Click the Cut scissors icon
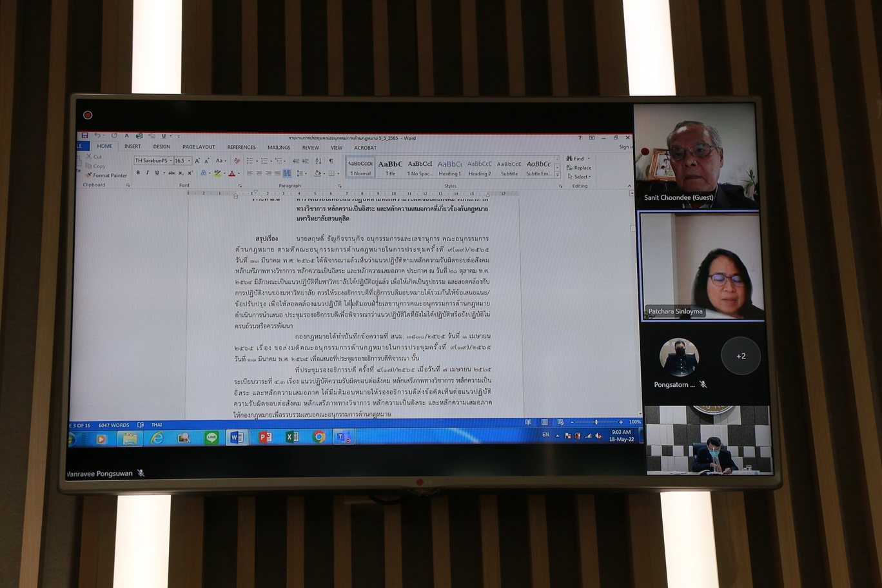 (x=89, y=157)
